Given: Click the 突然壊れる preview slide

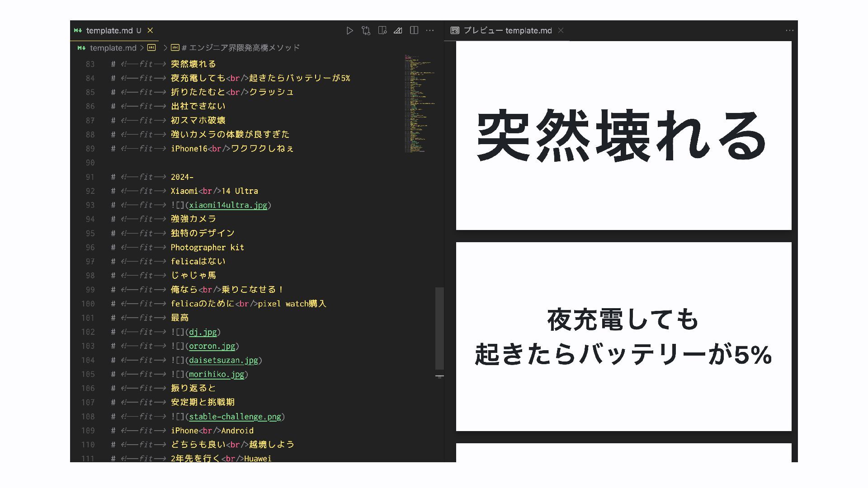Looking at the screenshot, I should click(623, 135).
